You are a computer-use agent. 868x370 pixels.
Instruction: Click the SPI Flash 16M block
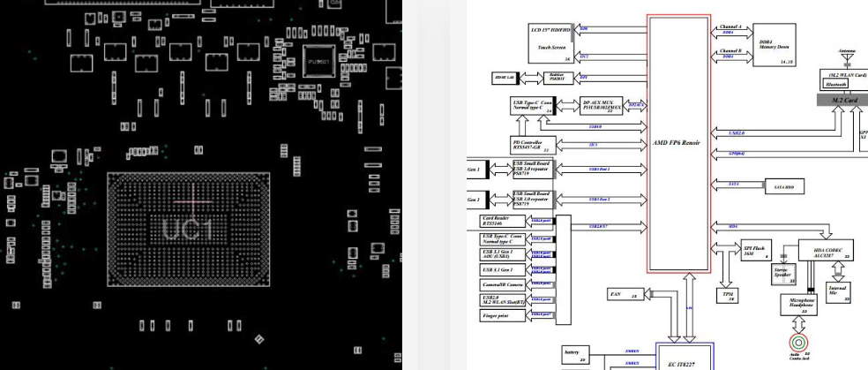pos(756,251)
